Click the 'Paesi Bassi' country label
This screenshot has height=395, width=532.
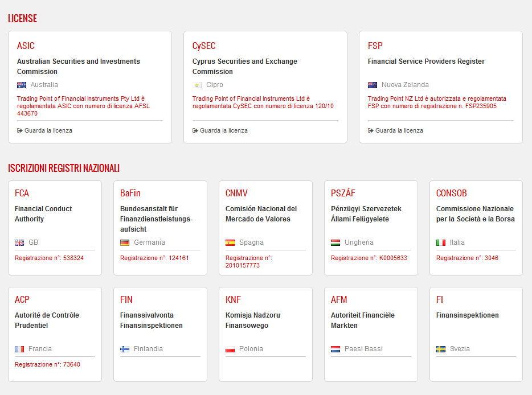tap(364, 349)
